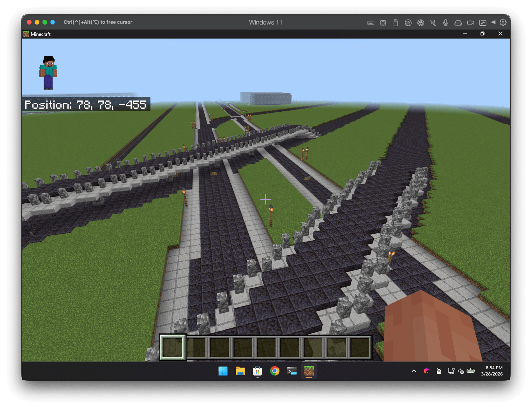Image resolution: width=532 pixels, height=409 pixels.
Task: Toggle the microphone icon in the VM toolbar
Action: (445, 22)
